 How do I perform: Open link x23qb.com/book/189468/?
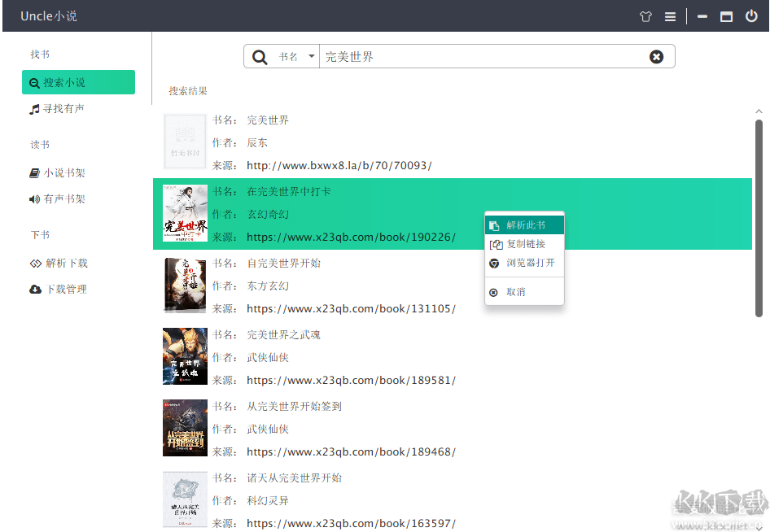[x=351, y=452]
